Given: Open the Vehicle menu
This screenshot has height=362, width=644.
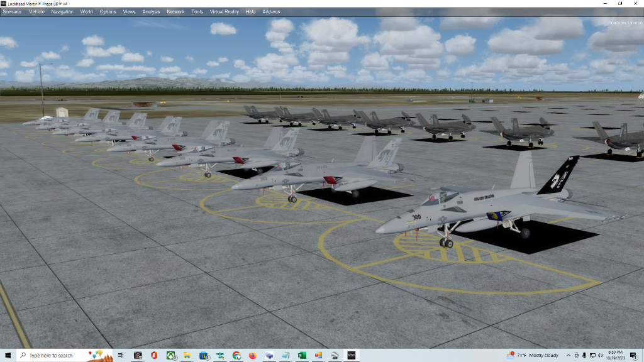Looking at the screenshot, I should 36,12.
